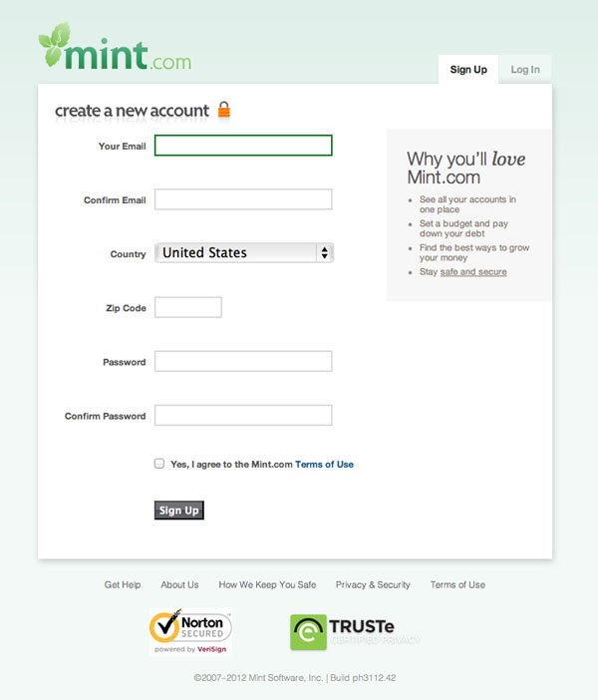598x700 pixels.
Task: Switch to the Log In tab
Action: pyautogui.click(x=525, y=70)
